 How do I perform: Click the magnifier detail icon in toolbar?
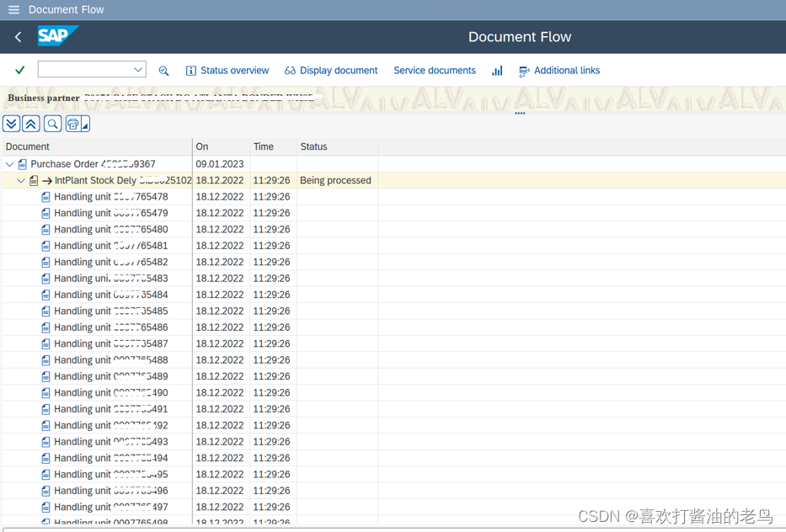tap(163, 71)
